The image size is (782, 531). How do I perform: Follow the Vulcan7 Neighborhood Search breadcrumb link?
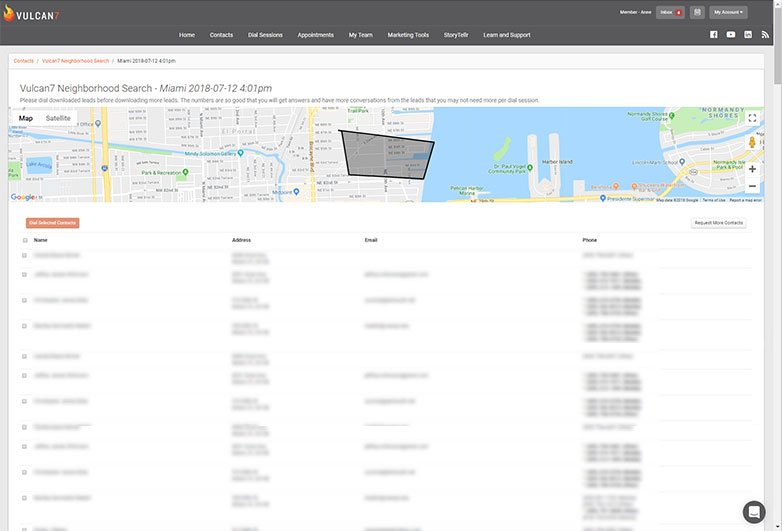(x=75, y=61)
